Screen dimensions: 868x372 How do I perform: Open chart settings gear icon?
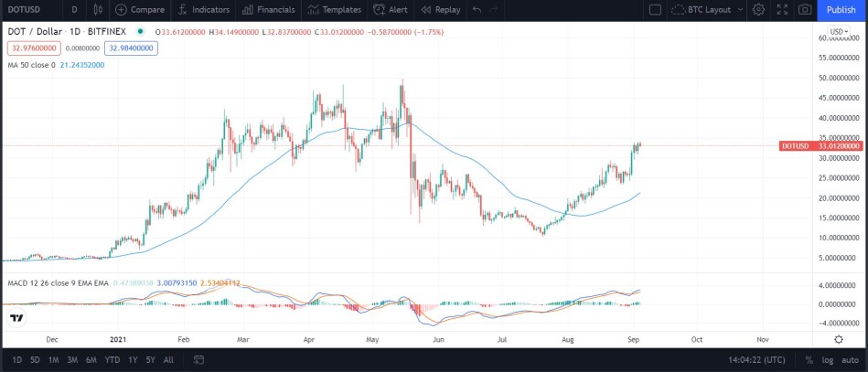[x=758, y=9]
